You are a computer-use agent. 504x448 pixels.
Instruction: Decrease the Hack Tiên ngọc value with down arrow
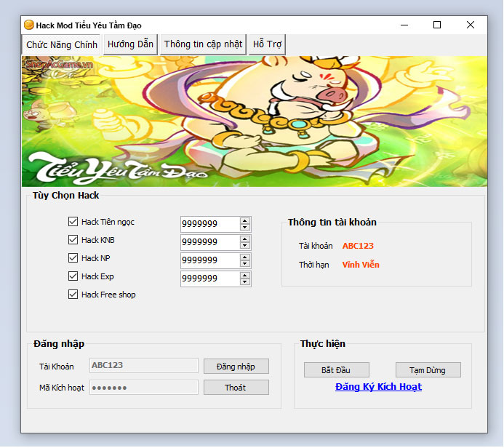[245, 228]
